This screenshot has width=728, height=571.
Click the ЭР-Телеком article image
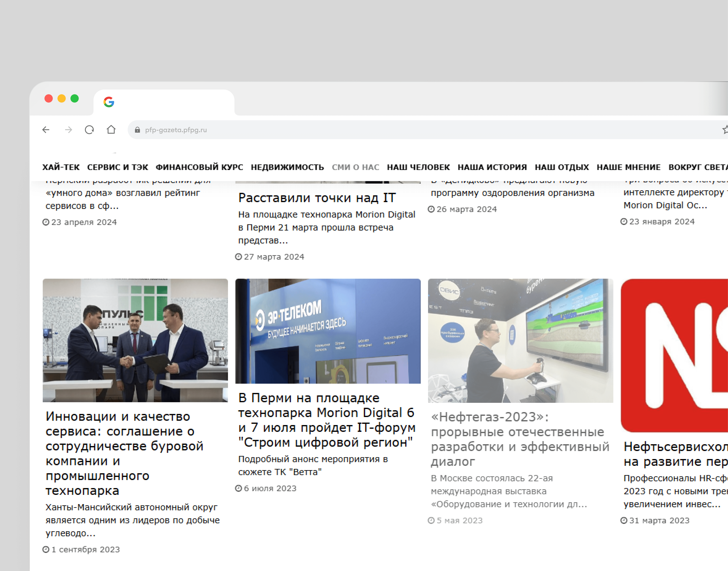[x=328, y=331]
